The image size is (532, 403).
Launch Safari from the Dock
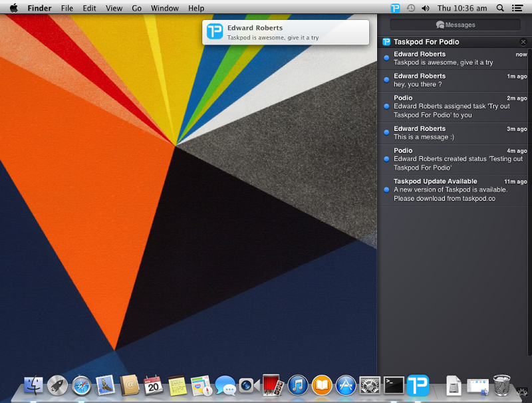pyautogui.click(x=81, y=385)
